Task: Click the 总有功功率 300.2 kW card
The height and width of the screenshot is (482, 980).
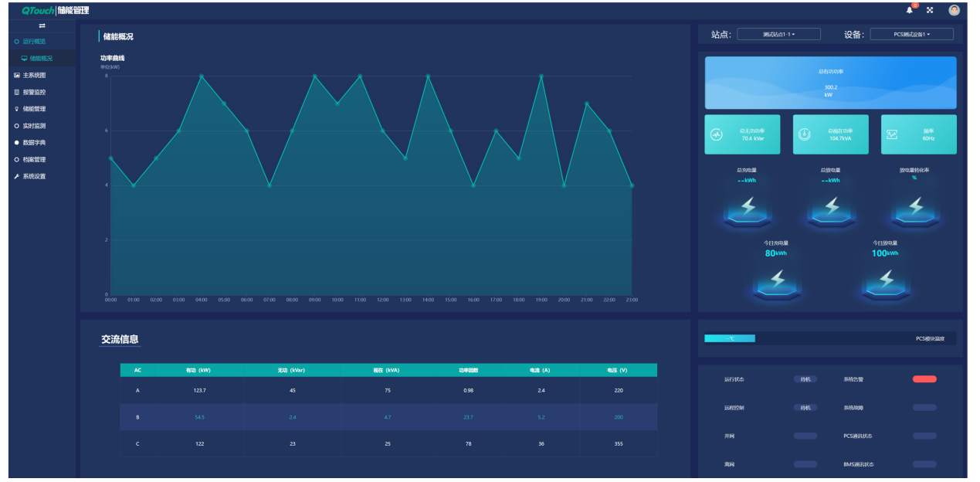Action: click(830, 83)
